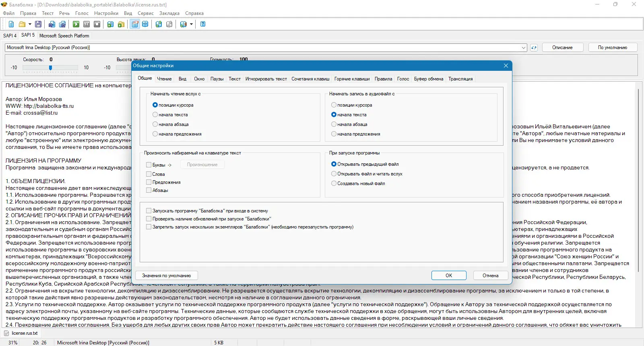
Task: Click the yellow folder with play arrow icon
Action: coord(121,24)
